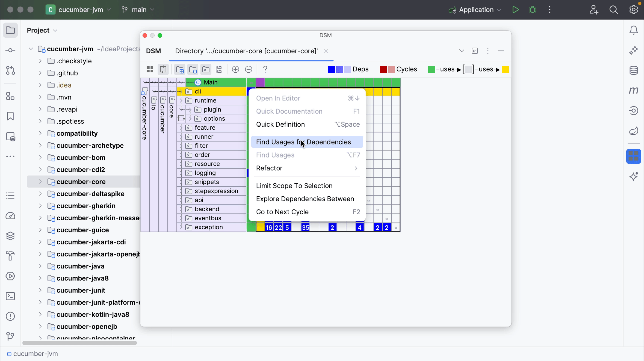Open the Terminal tool window
This screenshot has width=644, height=361.
10,296
